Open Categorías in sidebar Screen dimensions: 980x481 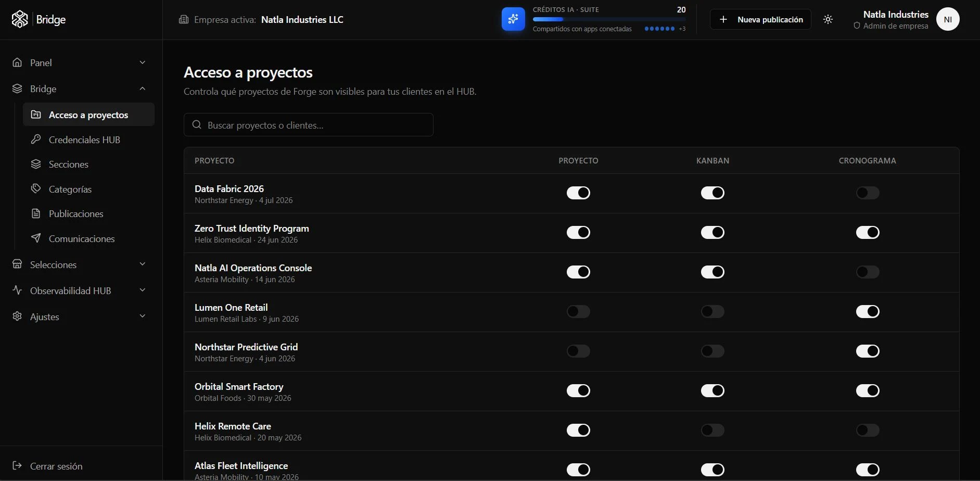pyautogui.click(x=88, y=189)
